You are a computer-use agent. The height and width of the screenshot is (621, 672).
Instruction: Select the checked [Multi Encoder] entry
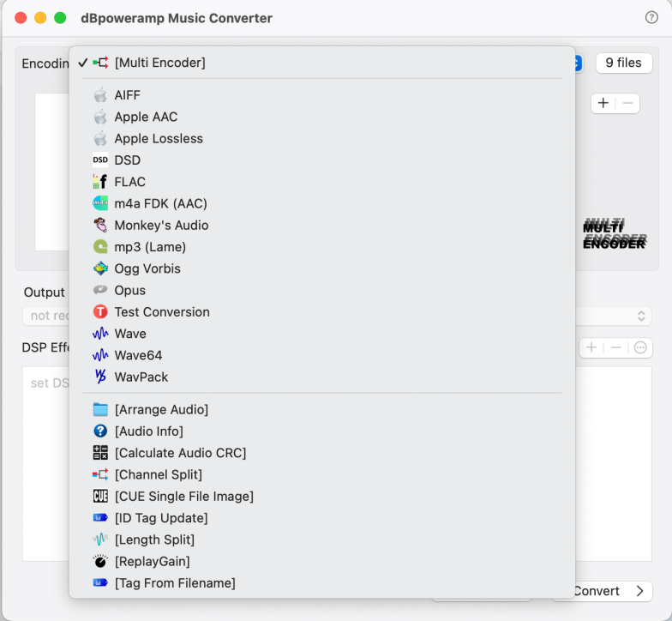click(322, 63)
